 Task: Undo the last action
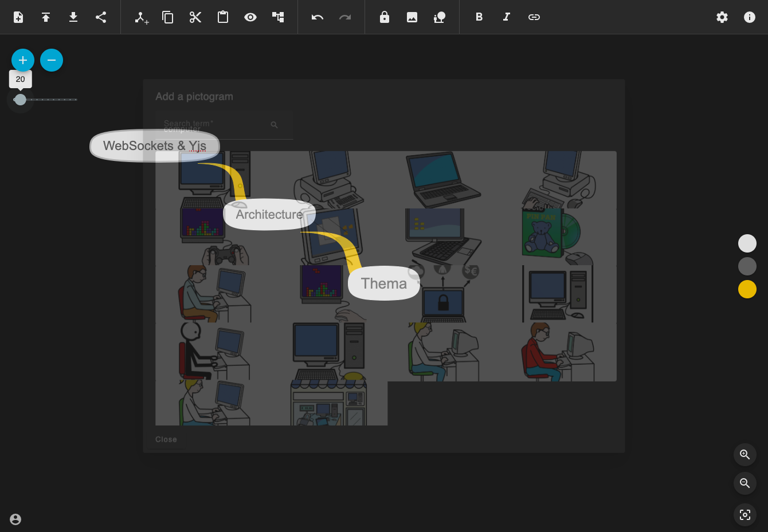(318, 17)
